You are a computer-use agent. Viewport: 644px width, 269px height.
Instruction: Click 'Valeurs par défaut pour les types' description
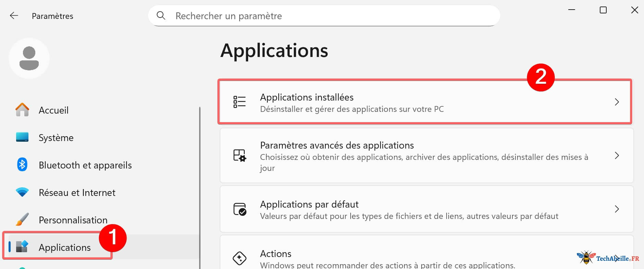click(x=409, y=216)
